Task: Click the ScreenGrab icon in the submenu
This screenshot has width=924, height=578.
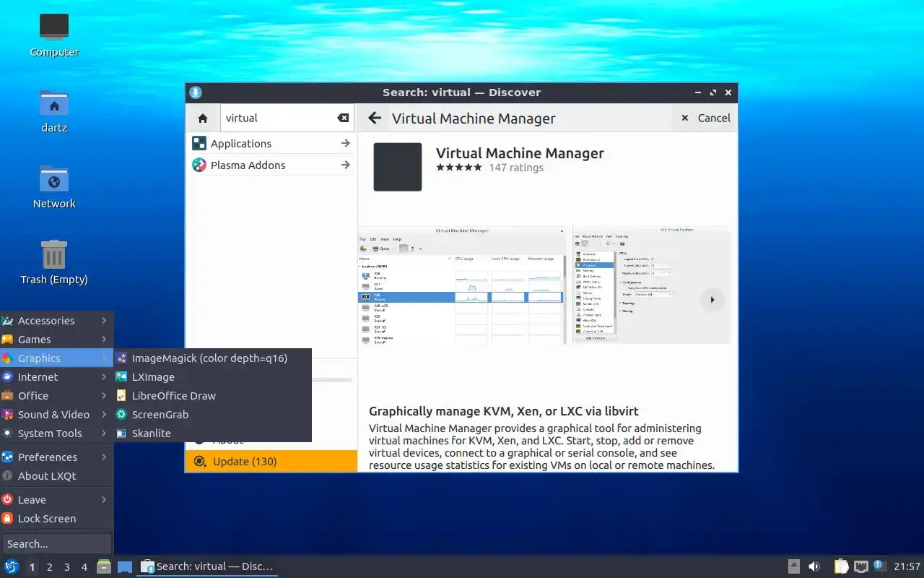Action: pos(121,415)
